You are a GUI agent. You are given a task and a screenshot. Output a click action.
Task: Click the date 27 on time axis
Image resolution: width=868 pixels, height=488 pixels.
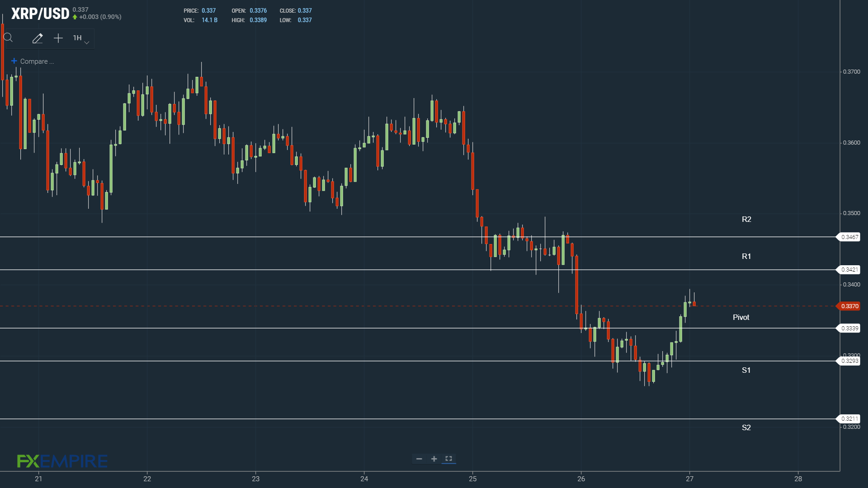coord(690,479)
